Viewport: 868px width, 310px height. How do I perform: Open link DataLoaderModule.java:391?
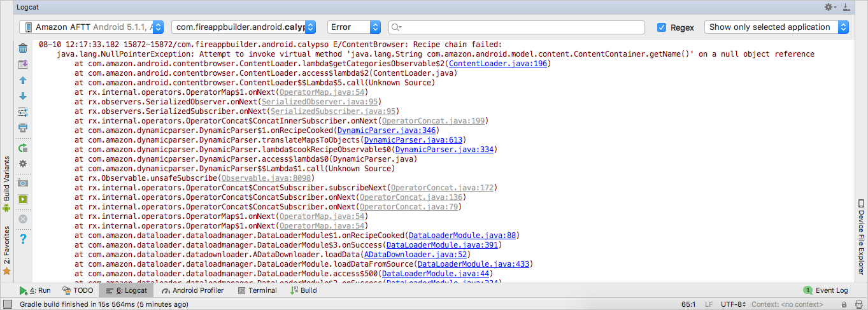[x=442, y=245]
